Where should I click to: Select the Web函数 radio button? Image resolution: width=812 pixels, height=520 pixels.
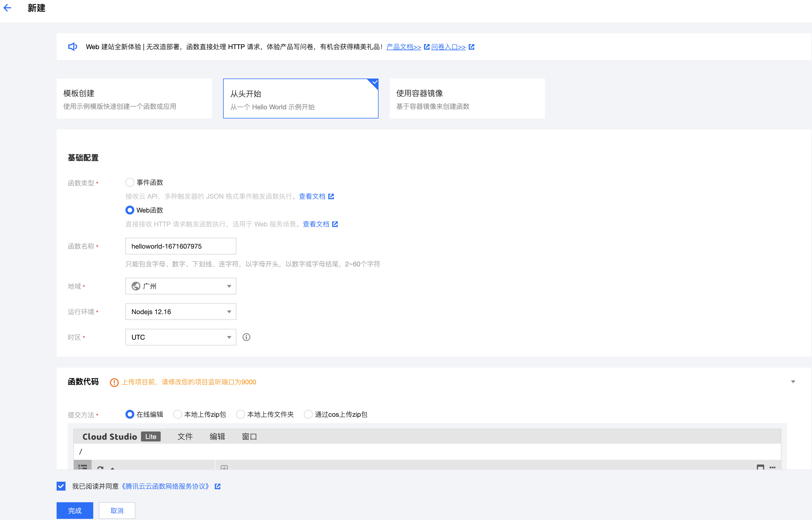130,210
